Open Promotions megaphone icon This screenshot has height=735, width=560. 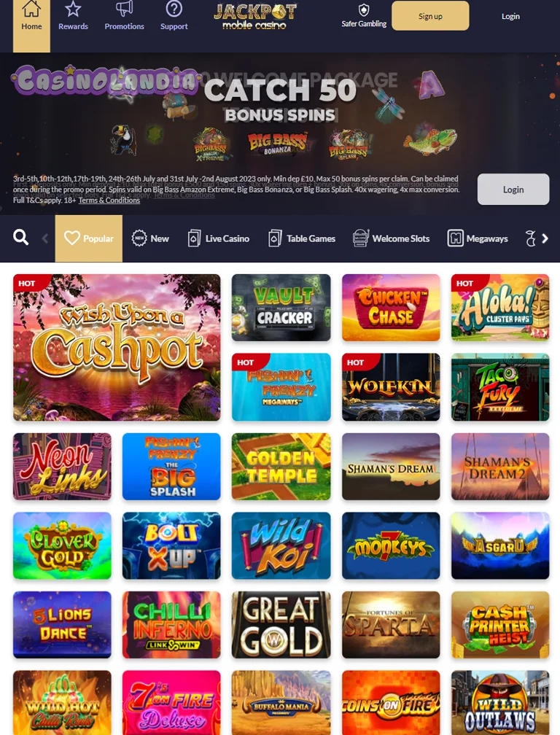click(124, 9)
